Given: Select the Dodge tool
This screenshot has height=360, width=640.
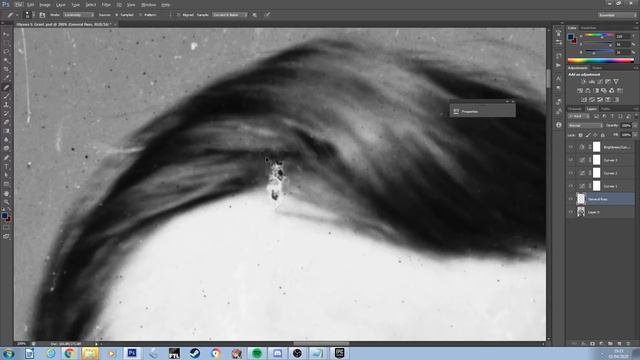Looking at the screenshot, I should pyautogui.click(x=7, y=148).
